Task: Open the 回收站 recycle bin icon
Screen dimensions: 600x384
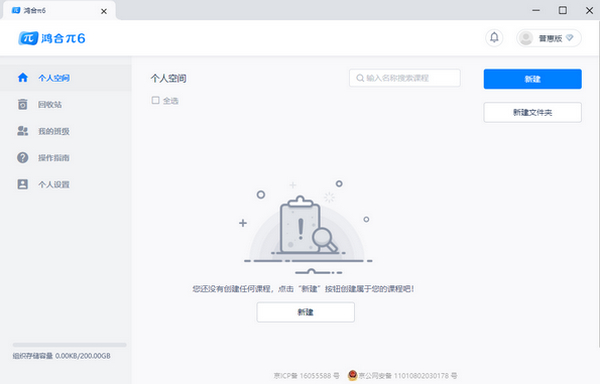Action: point(23,104)
